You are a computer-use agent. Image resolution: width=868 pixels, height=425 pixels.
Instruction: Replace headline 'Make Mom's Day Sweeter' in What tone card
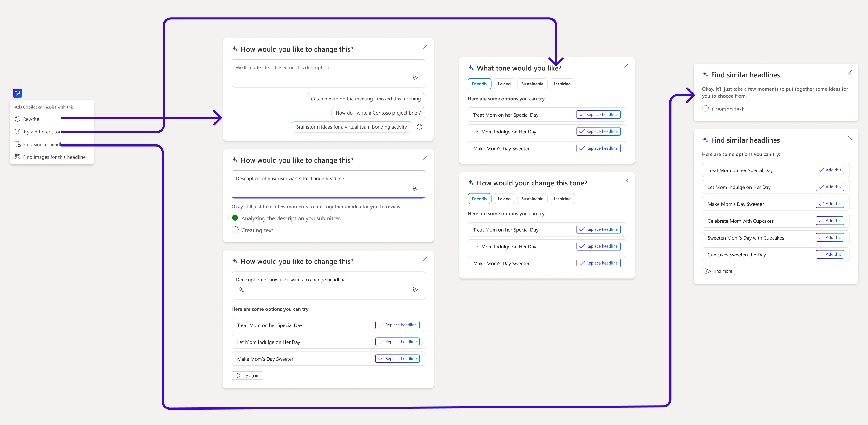[x=599, y=148]
